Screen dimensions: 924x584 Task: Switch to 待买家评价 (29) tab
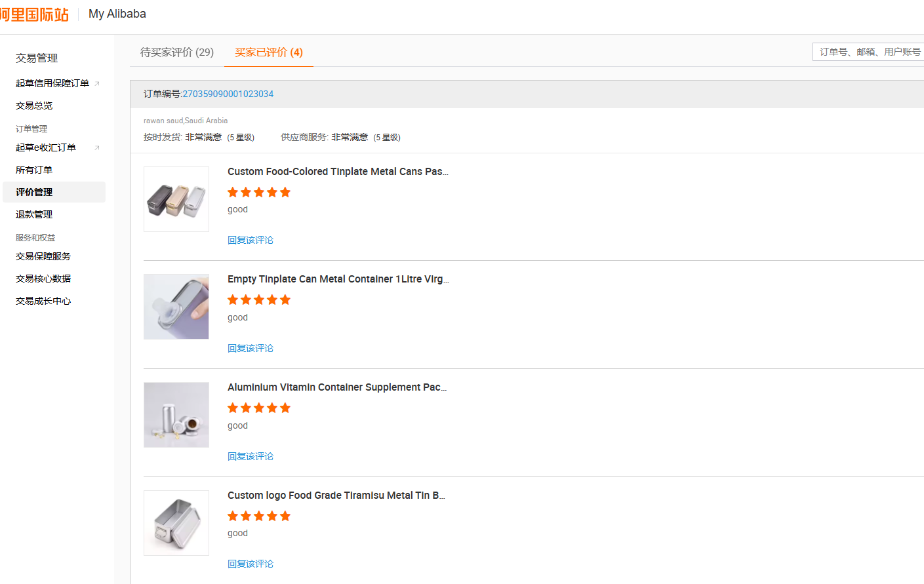pos(177,52)
